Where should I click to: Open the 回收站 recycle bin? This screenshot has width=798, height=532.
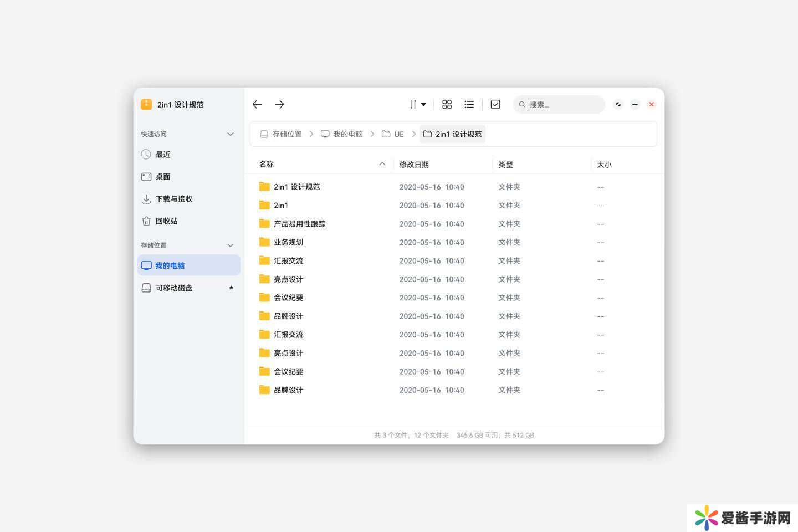point(166,221)
